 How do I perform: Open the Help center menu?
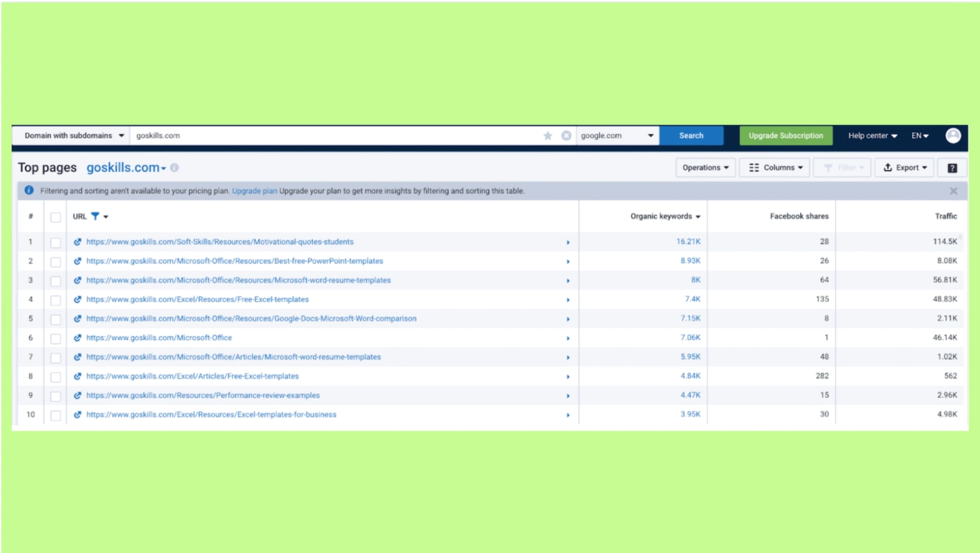(x=873, y=136)
